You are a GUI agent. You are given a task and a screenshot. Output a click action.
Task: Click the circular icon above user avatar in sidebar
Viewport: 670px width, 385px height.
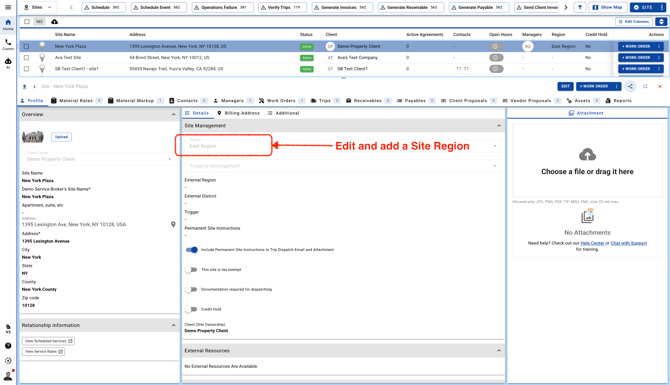[8, 361]
